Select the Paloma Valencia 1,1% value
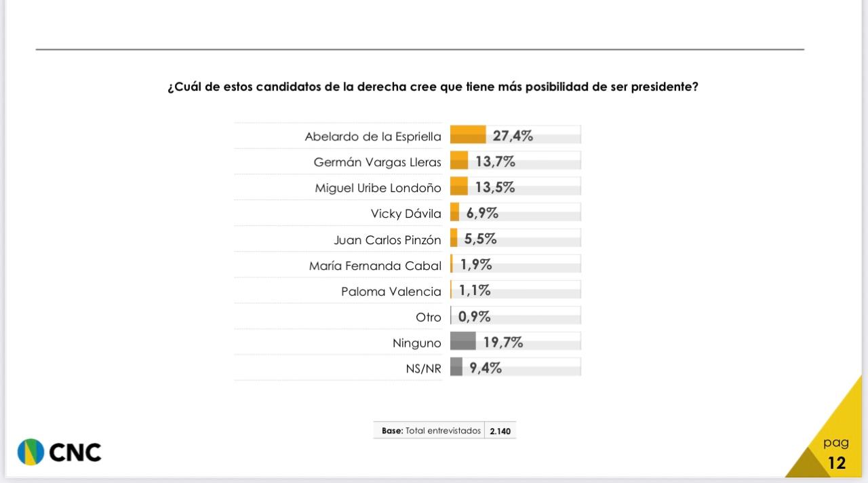This screenshot has width=868, height=483. (x=475, y=290)
